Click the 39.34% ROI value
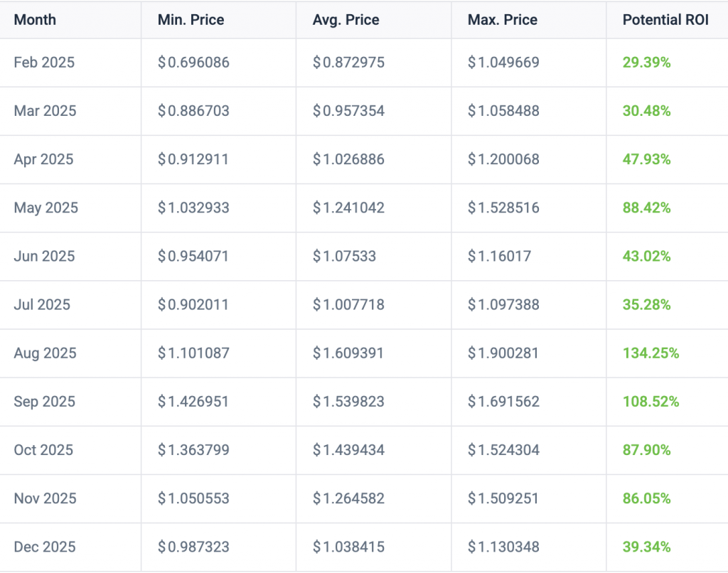728x573 pixels. 643,547
